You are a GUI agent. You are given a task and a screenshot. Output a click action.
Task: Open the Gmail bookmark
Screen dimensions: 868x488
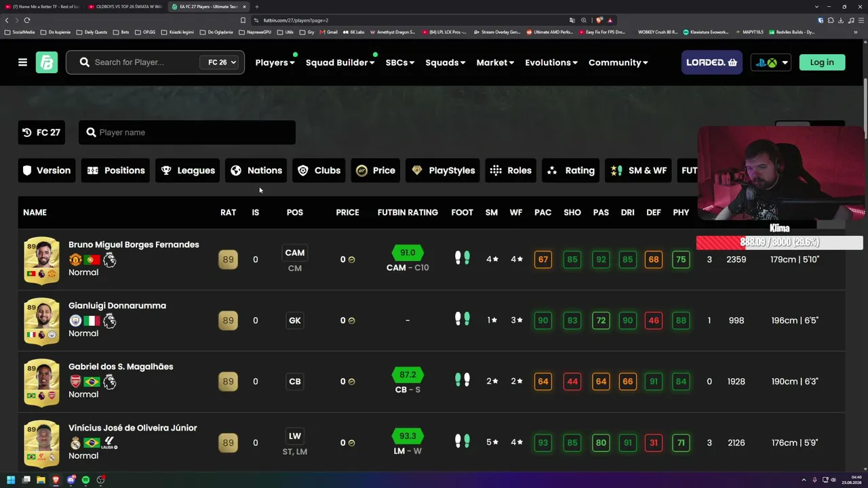coord(328,32)
